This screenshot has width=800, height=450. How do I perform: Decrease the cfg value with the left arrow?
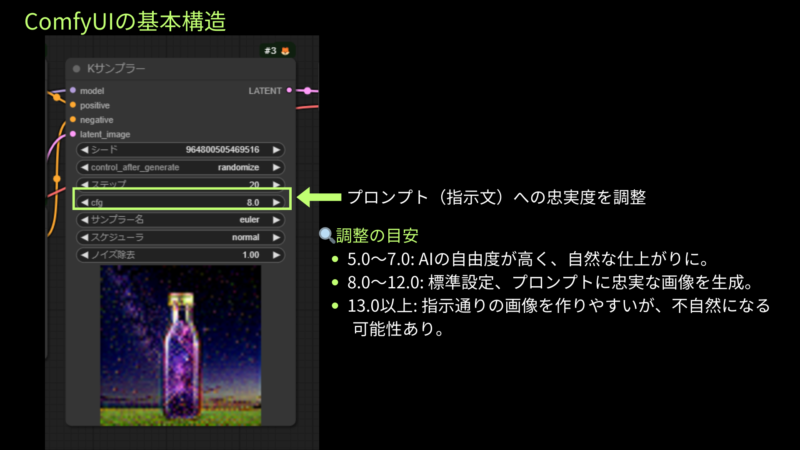click(85, 202)
